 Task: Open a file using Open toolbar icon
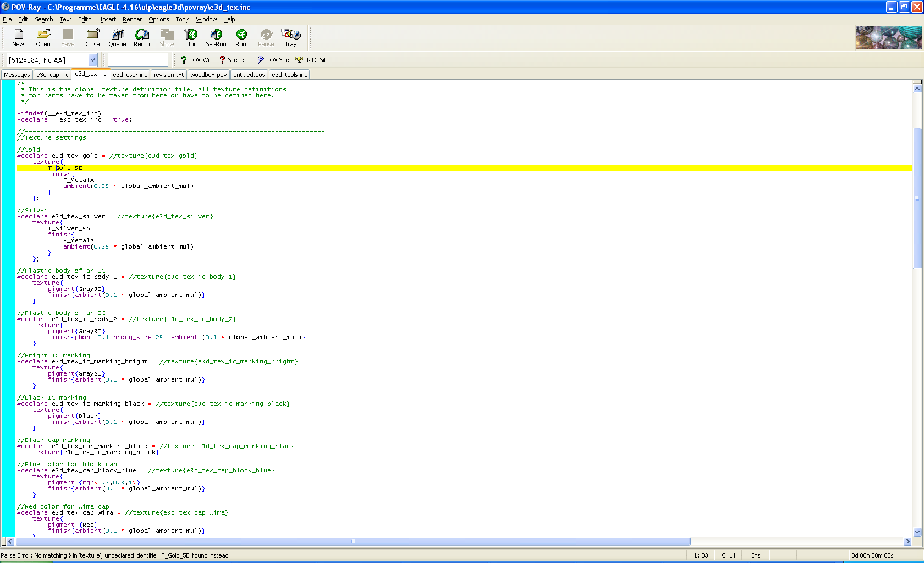(x=43, y=38)
